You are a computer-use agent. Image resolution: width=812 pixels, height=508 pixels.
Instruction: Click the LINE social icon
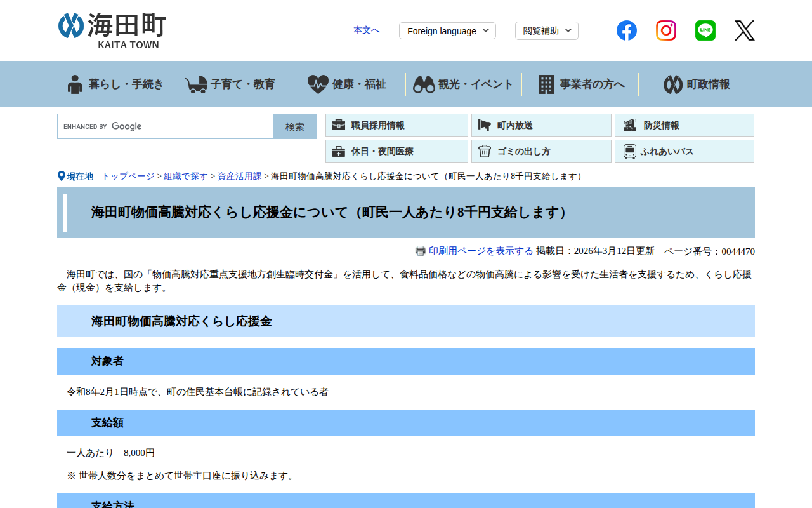705,30
